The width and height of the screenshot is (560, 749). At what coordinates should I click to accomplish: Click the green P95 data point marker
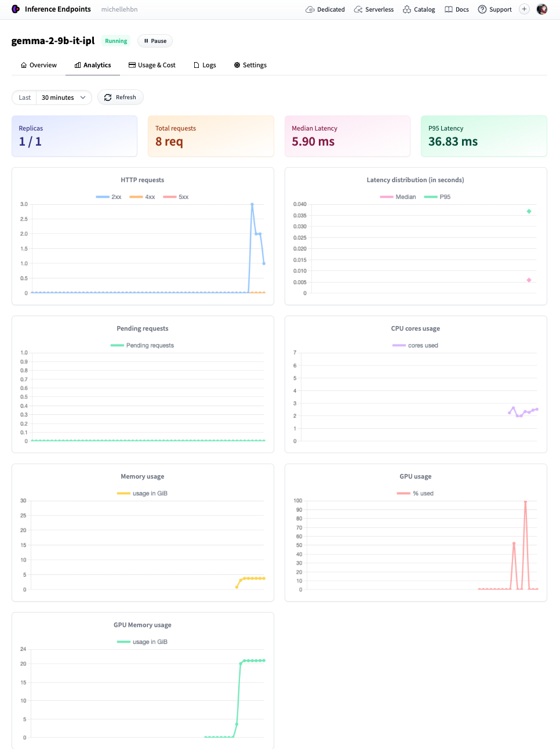[x=529, y=211]
